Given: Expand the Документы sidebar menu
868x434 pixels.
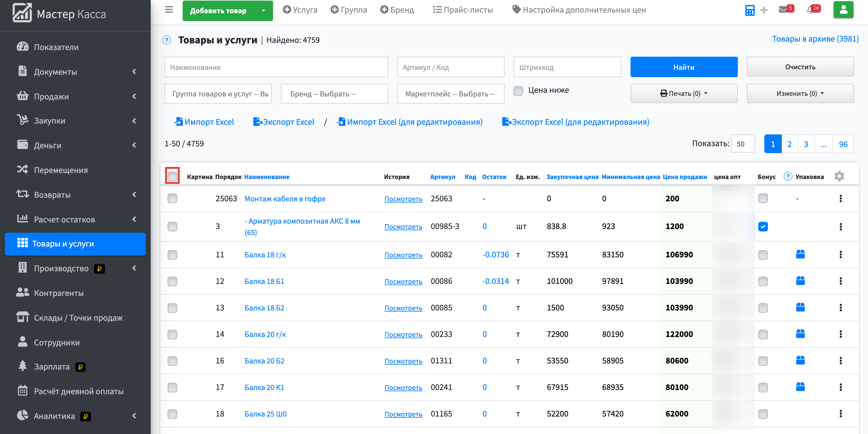Looking at the screenshot, I should click(x=75, y=71).
